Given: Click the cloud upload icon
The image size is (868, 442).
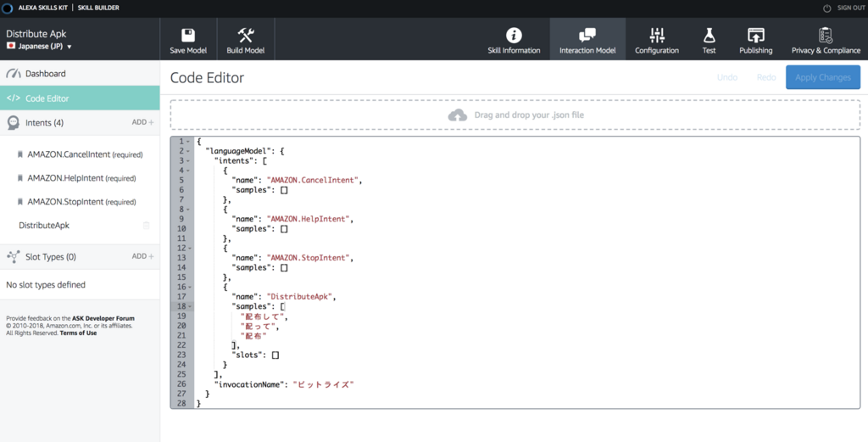Looking at the screenshot, I should pos(457,115).
